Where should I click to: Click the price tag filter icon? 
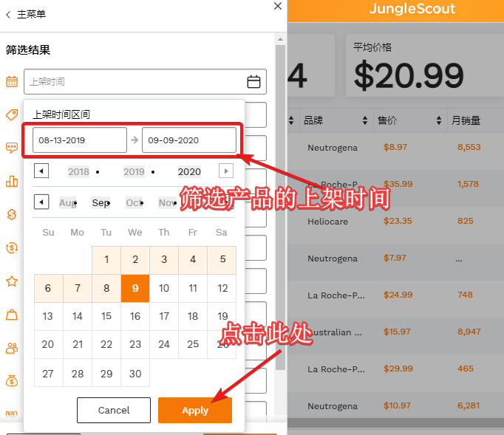12,114
